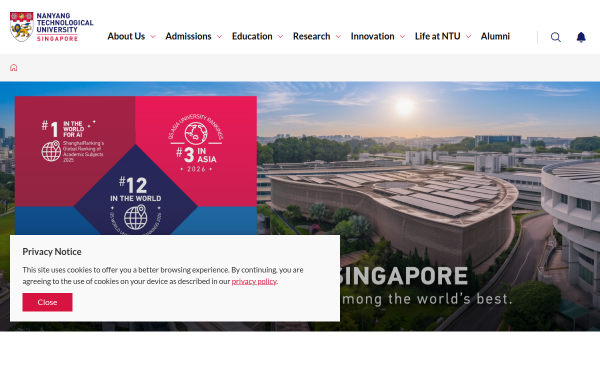Expand the Innovation chevron
Image resolution: width=600 pixels, height=375 pixels.
(x=403, y=37)
